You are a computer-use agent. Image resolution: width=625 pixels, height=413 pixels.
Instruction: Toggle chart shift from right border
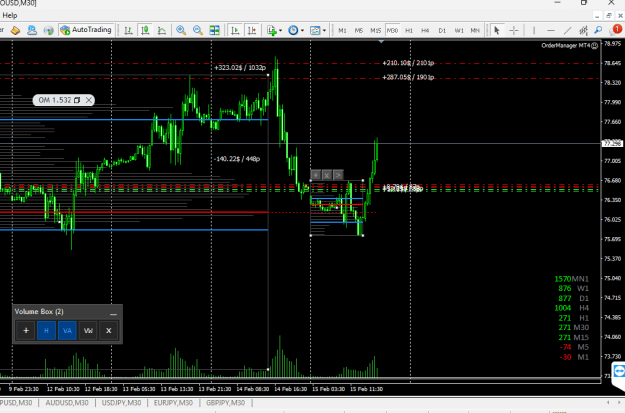pos(252,30)
